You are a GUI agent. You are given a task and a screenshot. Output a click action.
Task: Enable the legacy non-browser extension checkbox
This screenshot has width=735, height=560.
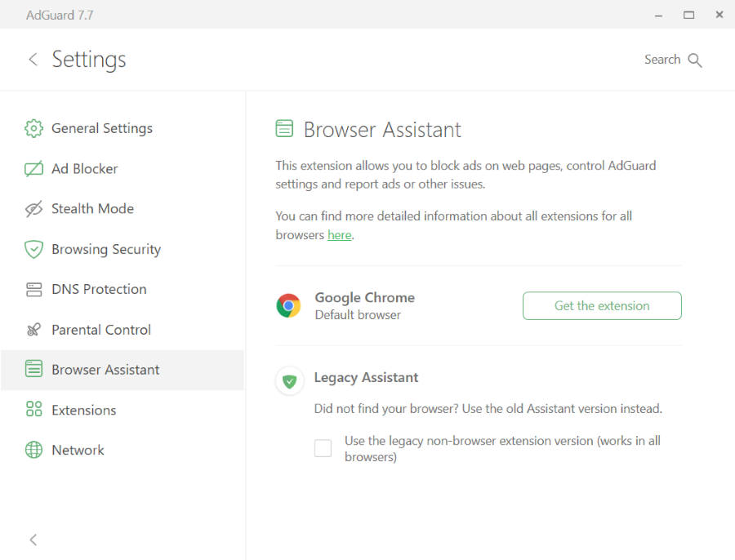click(323, 448)
